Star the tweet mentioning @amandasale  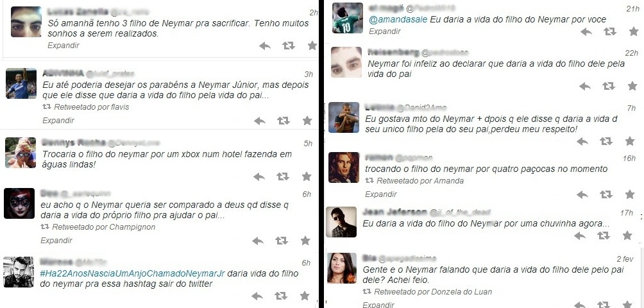tap(634, 31)
